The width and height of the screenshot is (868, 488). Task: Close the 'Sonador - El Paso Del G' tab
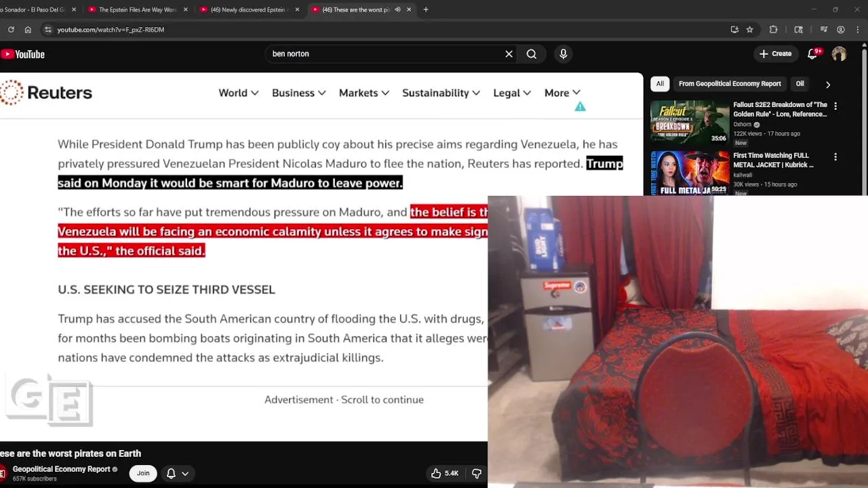coord(74,9)
